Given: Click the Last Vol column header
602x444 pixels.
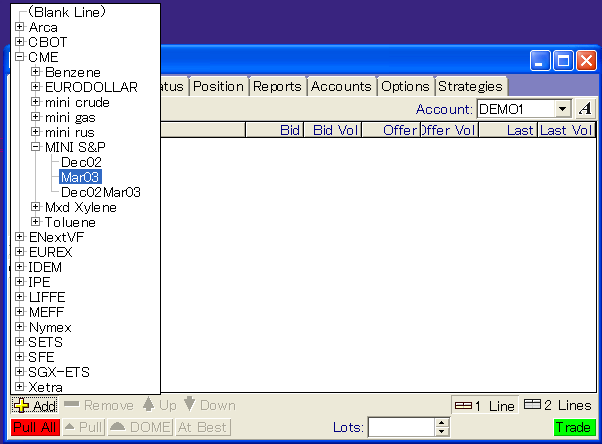Looking at the screenshot, I should click(566, 130).
